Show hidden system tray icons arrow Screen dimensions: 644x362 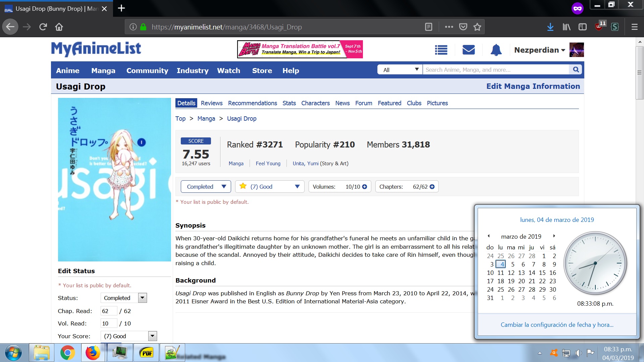point(540,353)
